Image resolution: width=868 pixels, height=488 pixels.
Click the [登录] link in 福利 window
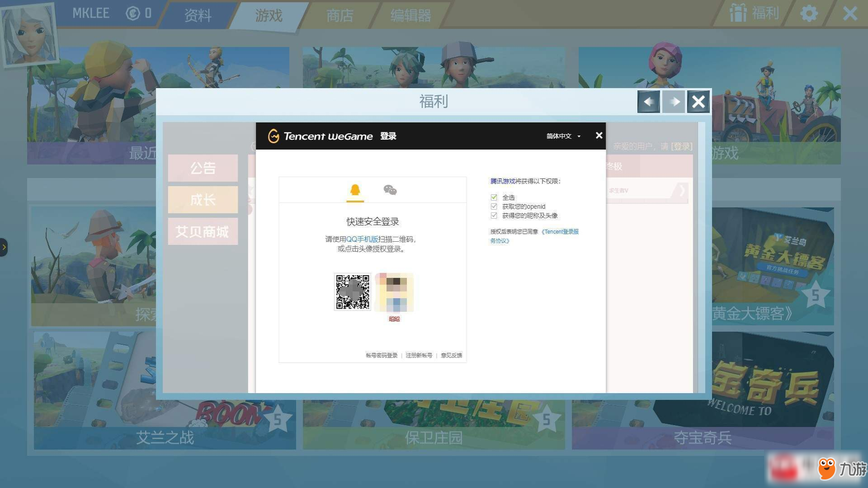click(x=682, y=146)
